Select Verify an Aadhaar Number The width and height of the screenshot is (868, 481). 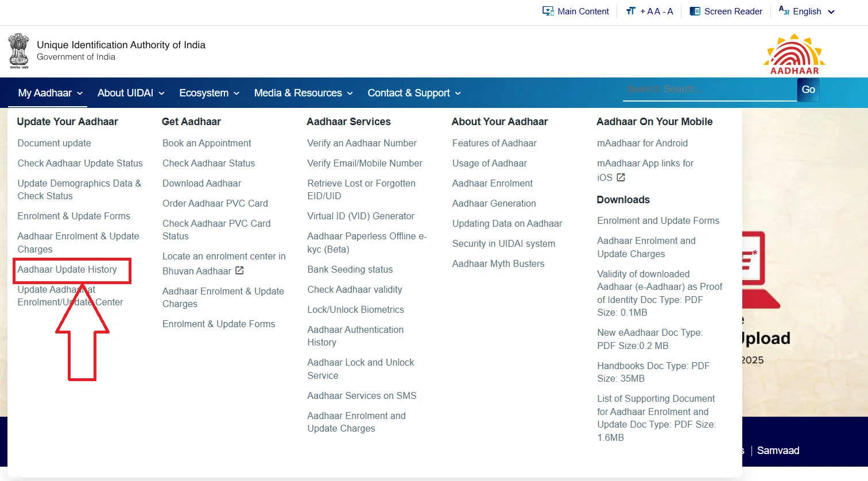coord(362,143)
